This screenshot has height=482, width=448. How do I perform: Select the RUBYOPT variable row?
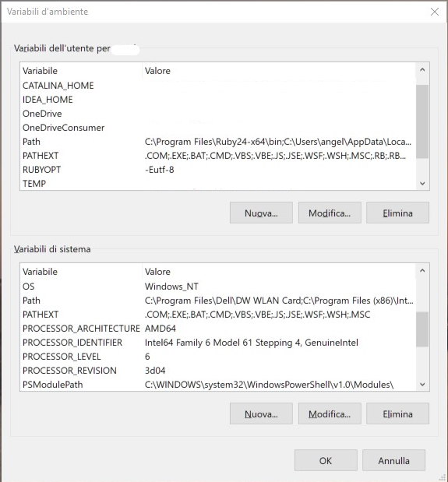217,170
